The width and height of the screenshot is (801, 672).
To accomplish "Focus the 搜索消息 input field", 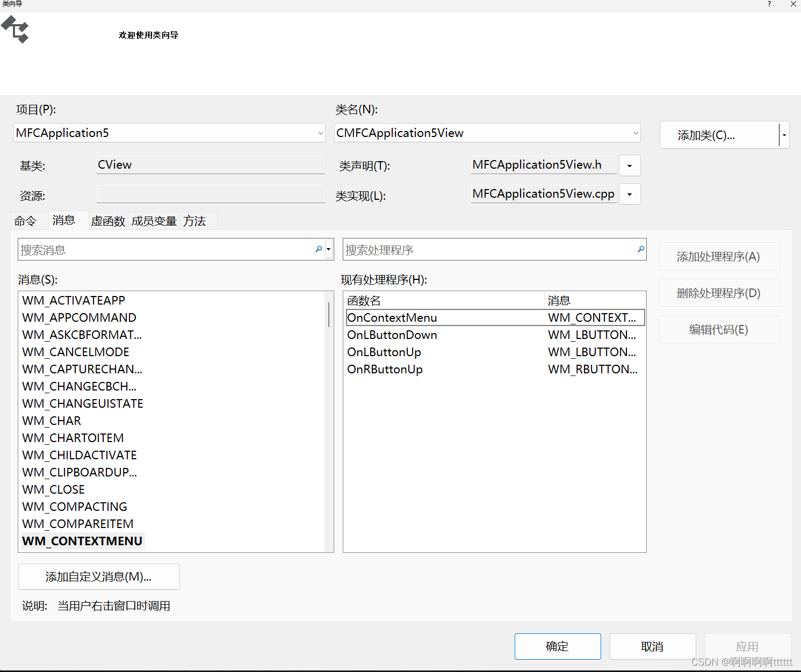I will coord(167,250).
